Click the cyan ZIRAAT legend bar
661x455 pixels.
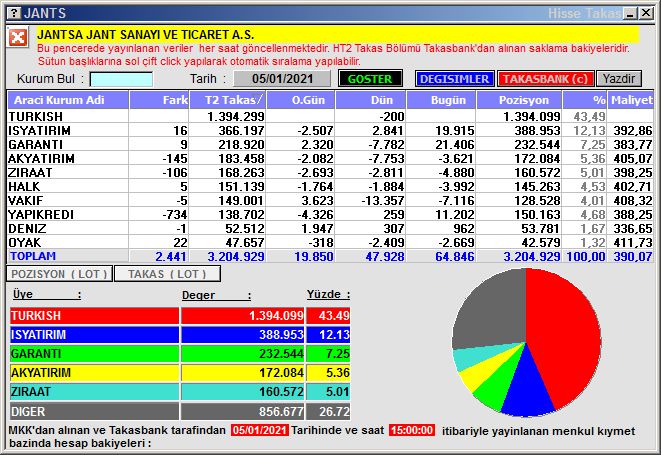(94, 392)
